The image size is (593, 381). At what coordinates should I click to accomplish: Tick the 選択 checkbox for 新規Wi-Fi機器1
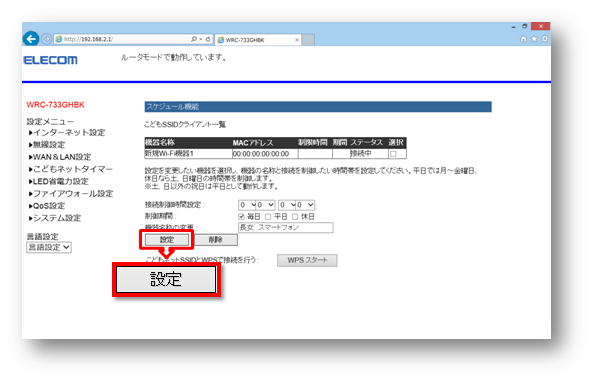tap(393, 154)
